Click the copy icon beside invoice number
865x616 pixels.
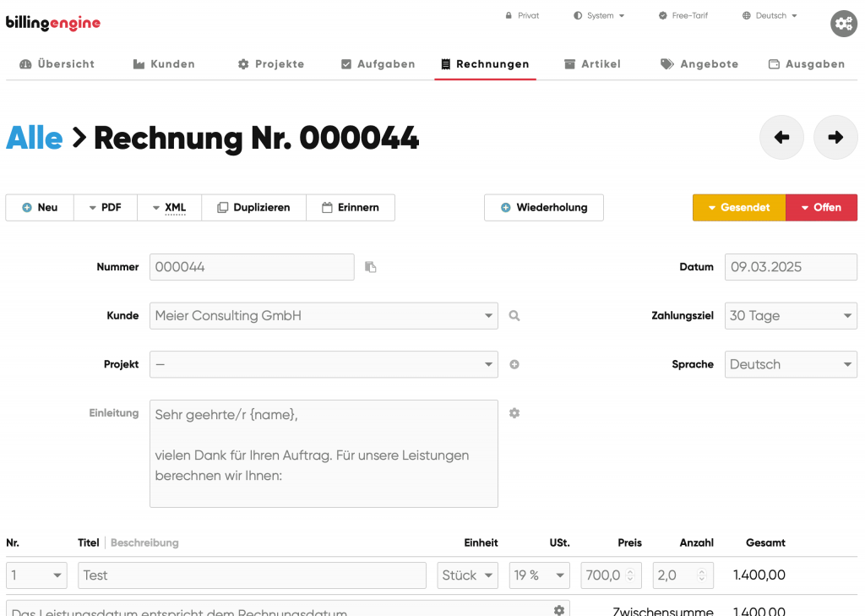coord(370,267)
